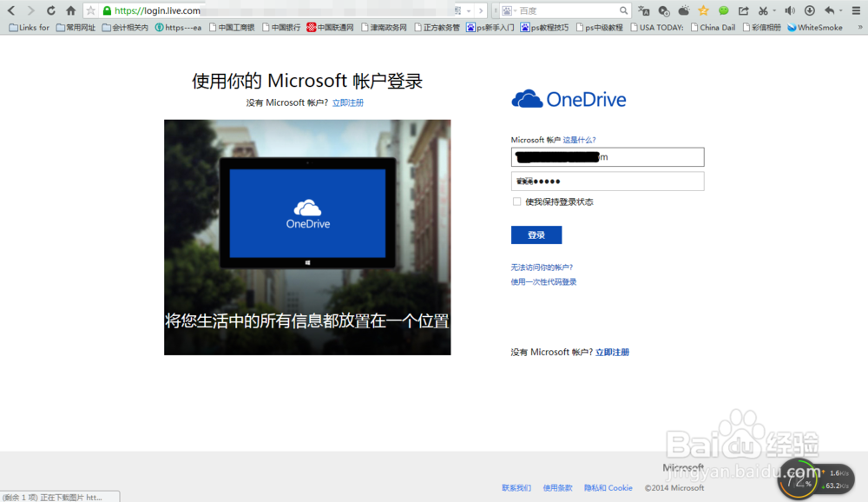Bookmark this page with star icon
The width and height of the screenshot is (868, 502).
tap(91, 10)
